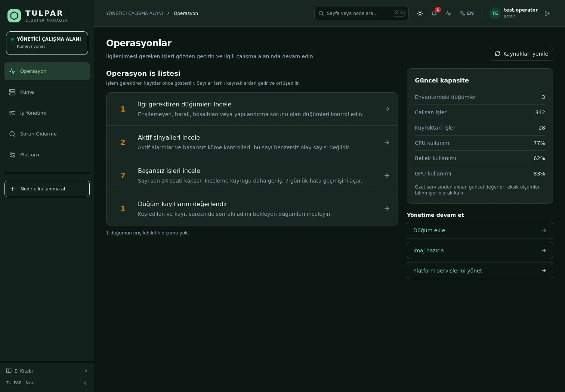Click the Küme server icon in sidebar
The height and width of the screenshot is (392, 565).
pyautogui.click(x=12, y=92)
